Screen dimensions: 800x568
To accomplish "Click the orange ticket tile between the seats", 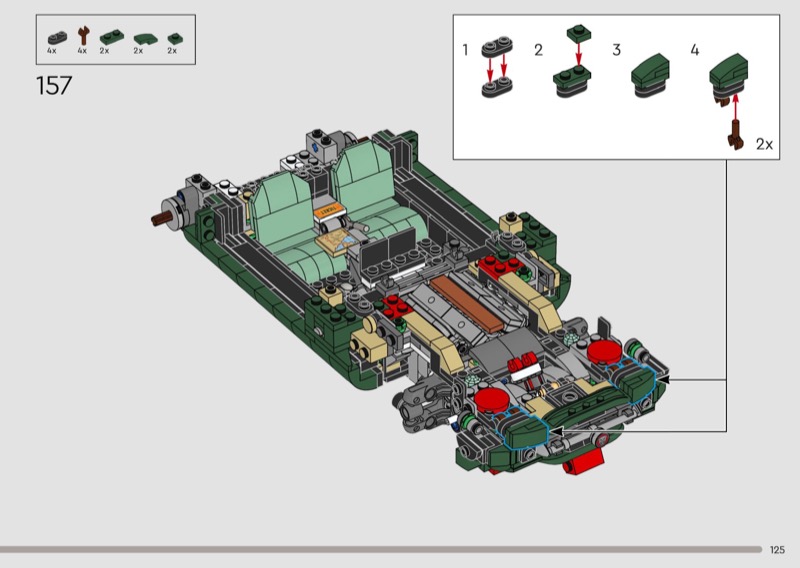I will [x=328, y=210].
